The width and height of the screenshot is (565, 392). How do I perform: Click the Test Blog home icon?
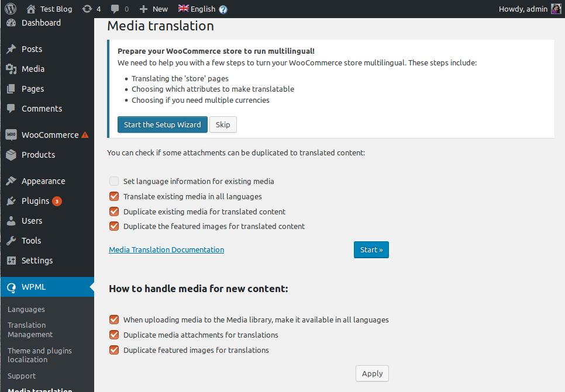click(x=31, y=9)
